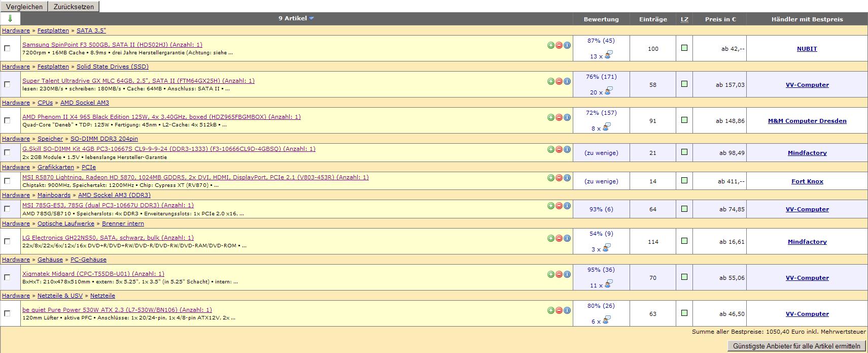Click the 95% (36) rating for Xigmatek Midgard
868x353 pixels.
(x=601, y=270)
